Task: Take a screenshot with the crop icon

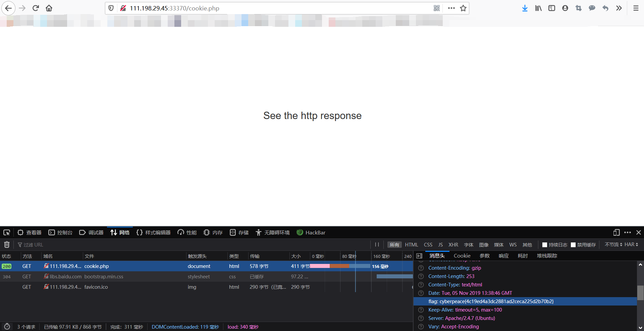Action: 579,8
